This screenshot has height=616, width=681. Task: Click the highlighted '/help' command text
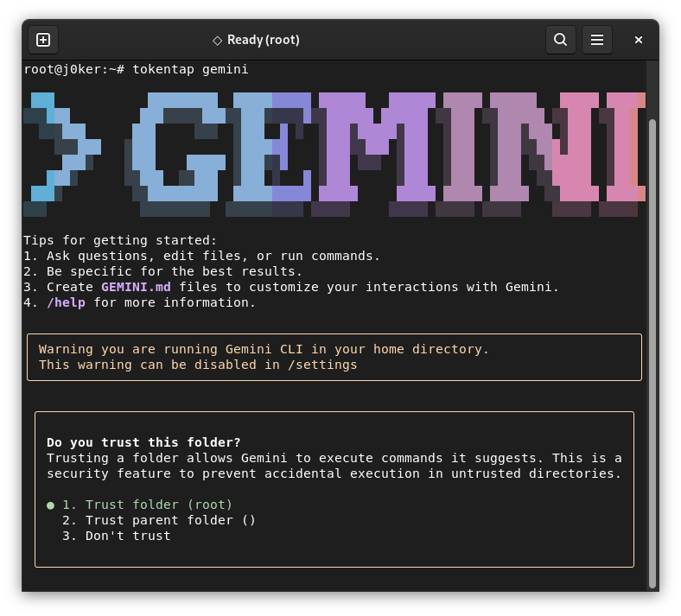[x=66, y=302]
